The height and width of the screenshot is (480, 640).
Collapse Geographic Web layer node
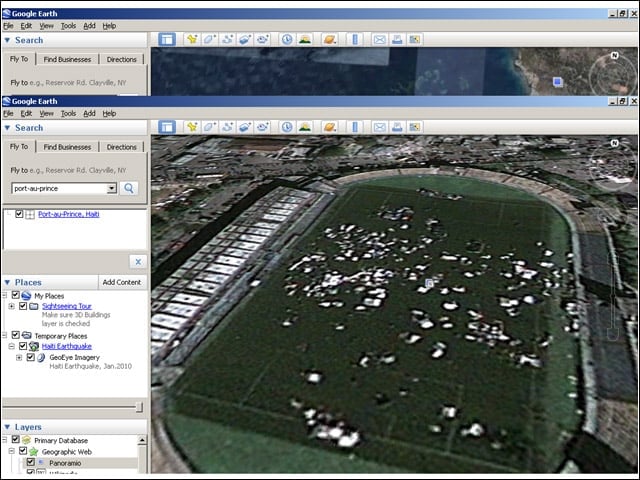[x=11, y=451]
